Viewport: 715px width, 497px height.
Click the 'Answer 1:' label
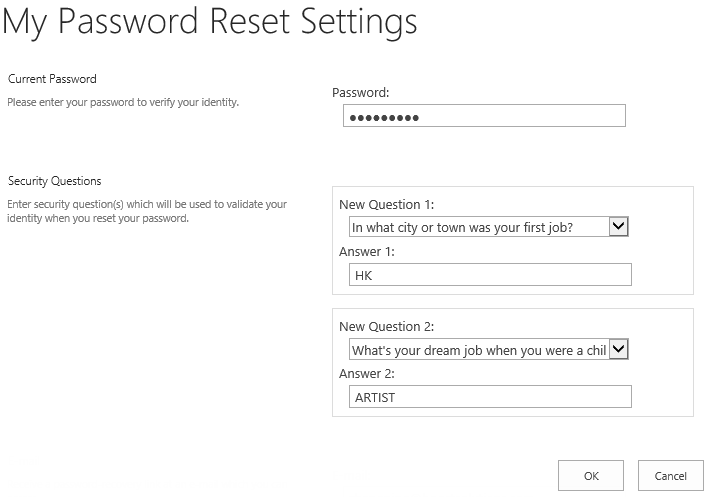tap(367, 252)
